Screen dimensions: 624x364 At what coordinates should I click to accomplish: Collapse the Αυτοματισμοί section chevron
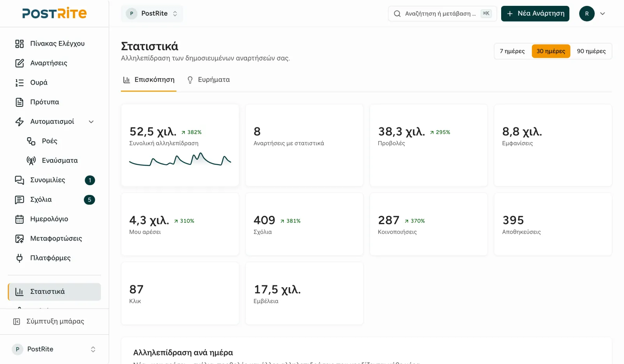(91, 122)
